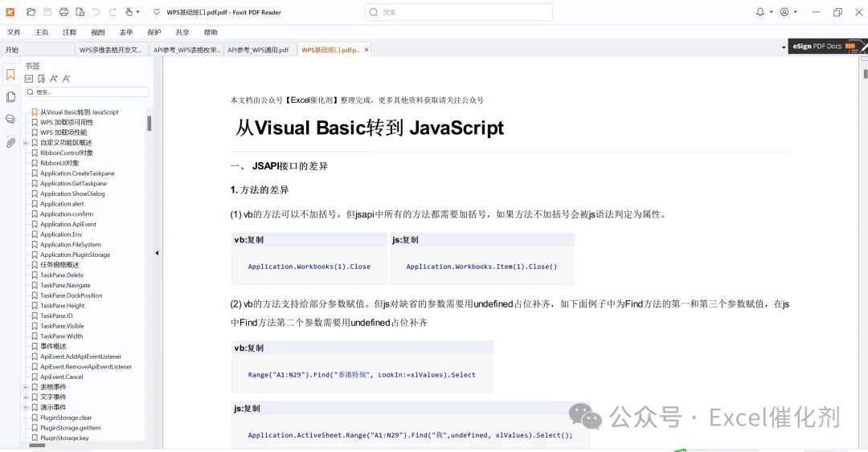Open the notification bell dropdown arrow
The image size is (868, 452).
771,11
